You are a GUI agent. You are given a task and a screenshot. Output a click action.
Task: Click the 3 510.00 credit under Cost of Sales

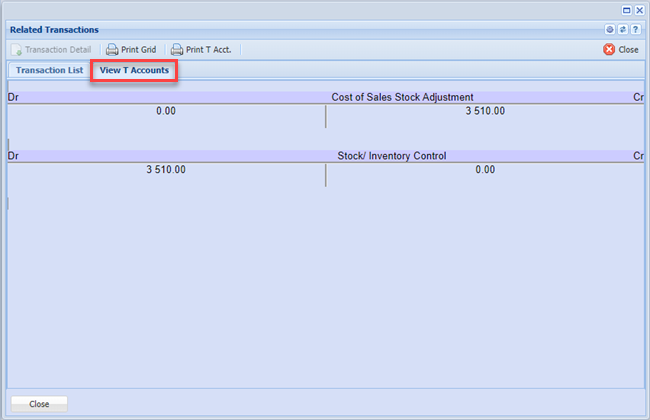(x=485, y=111)
